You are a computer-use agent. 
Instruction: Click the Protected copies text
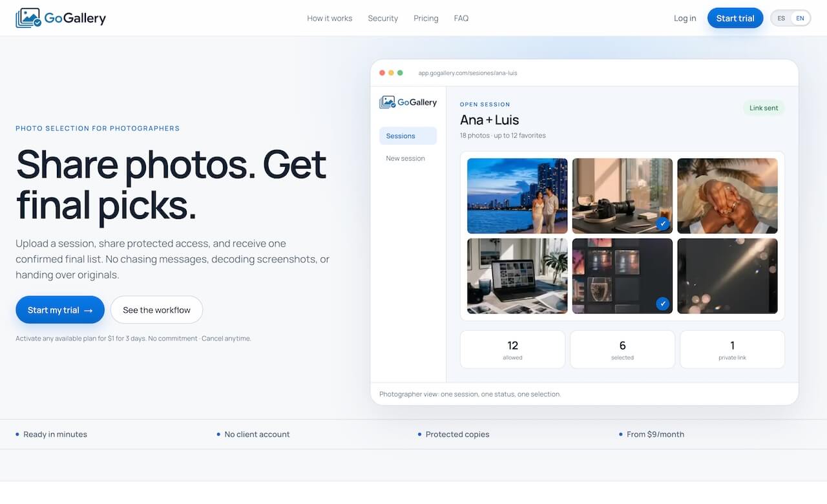pos(457,434)
